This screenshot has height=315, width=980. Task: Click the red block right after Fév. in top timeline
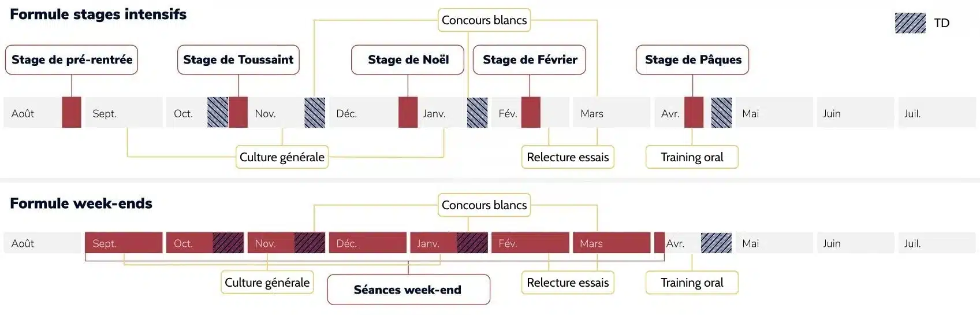pos(531,113)
